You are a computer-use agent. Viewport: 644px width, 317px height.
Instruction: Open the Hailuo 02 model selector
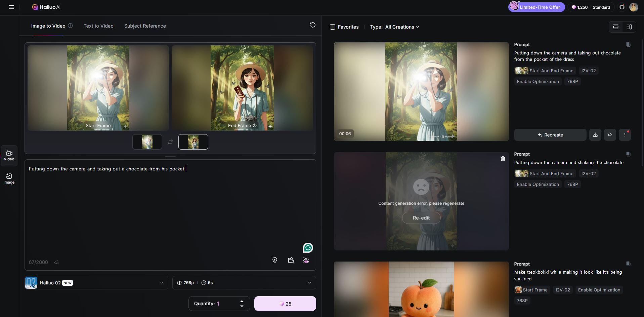(96, 283)
